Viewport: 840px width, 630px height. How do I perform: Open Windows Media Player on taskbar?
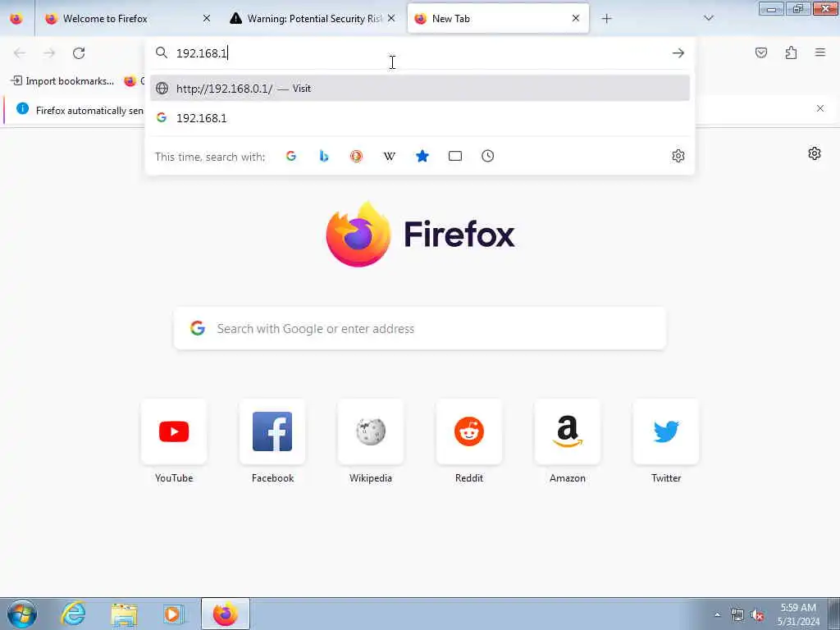click(174, 614)
